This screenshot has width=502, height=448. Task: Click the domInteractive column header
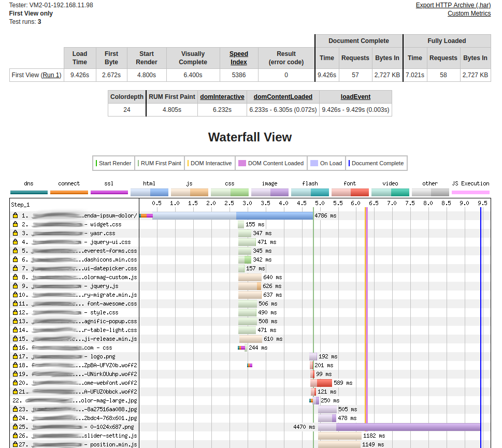tap(222, 97)
